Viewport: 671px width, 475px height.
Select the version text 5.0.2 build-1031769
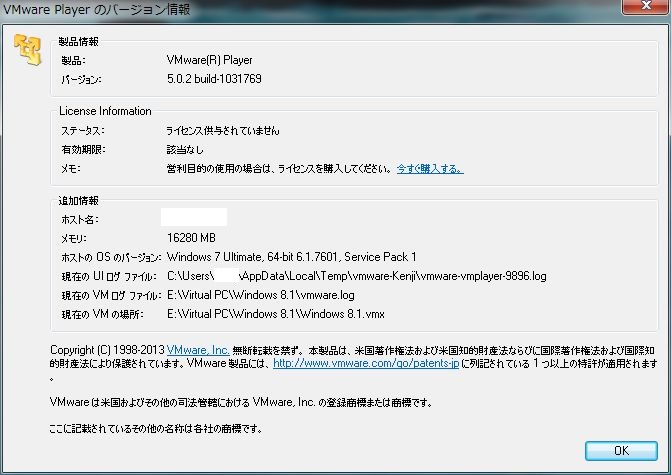214,79
